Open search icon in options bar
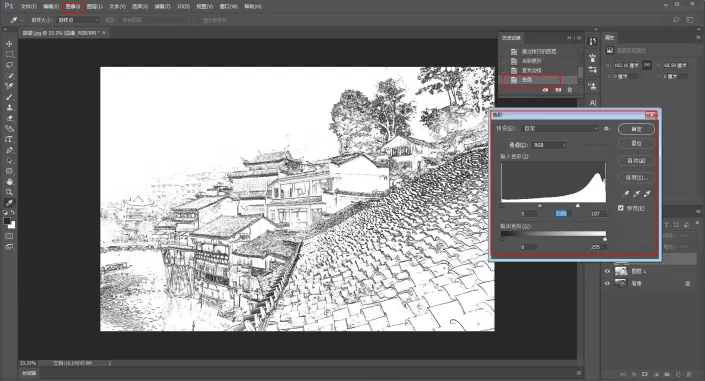The width and height of the screenshot is (705, 381). (676, 20)
